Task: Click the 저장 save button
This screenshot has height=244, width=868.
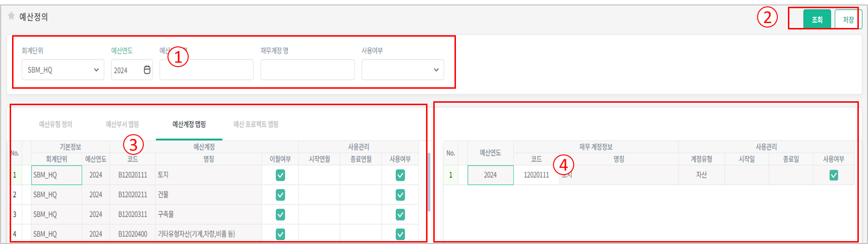Action: [x=848, y=20]
